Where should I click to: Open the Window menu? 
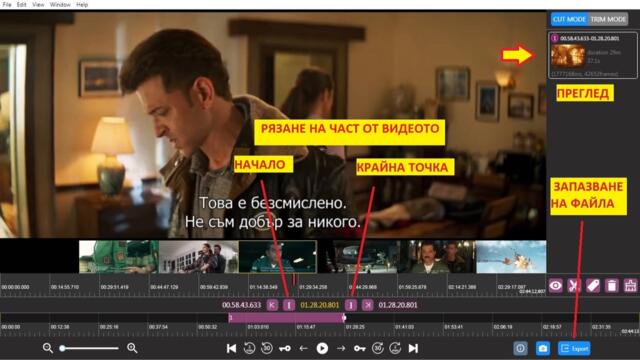click(60, 4)
